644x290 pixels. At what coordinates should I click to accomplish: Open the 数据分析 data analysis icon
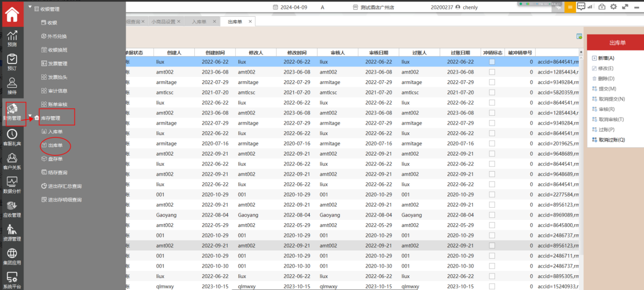pos(12,185)
